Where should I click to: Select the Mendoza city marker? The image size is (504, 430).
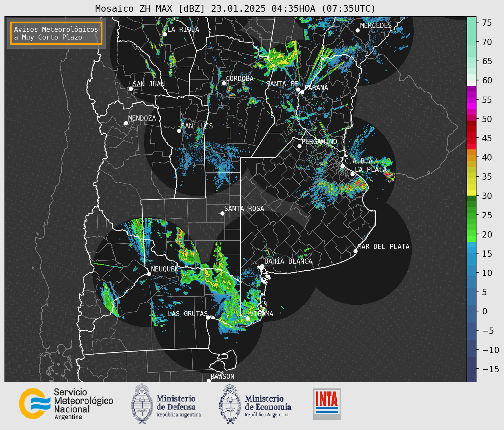click(126, 123)
